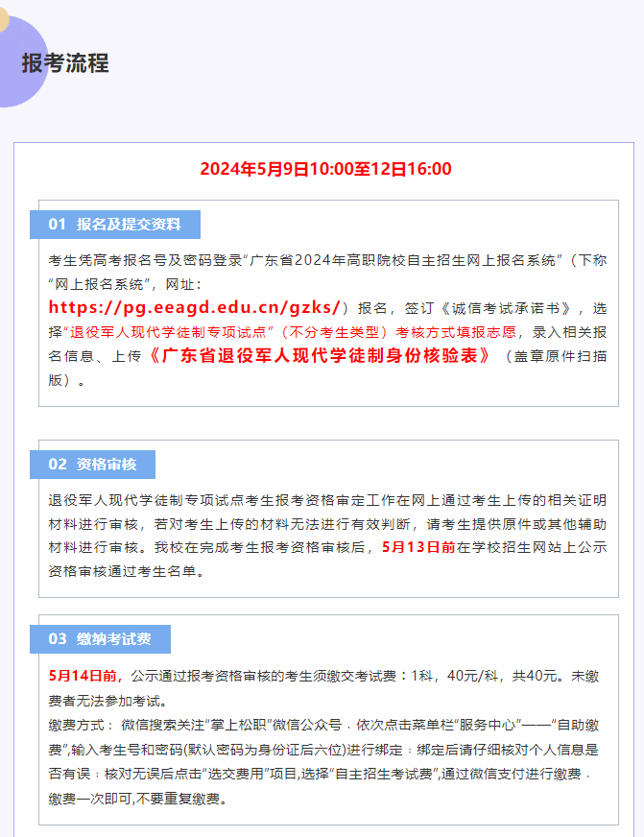Click the （盖章原件扫描 note text
Image resolution: width=644 pixels, height=837 pixels.
[557, 356]
